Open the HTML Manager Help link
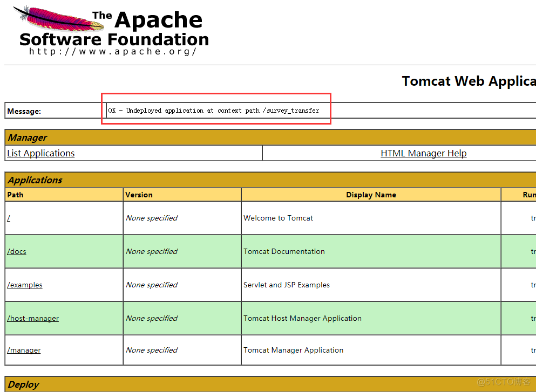This screenshot has width=536, height=392. 423,153
